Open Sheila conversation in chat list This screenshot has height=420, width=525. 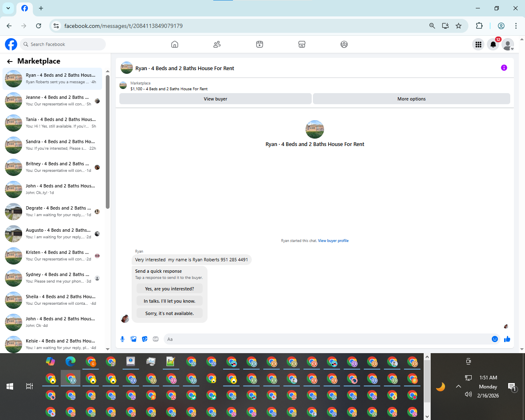pos(52,300)
